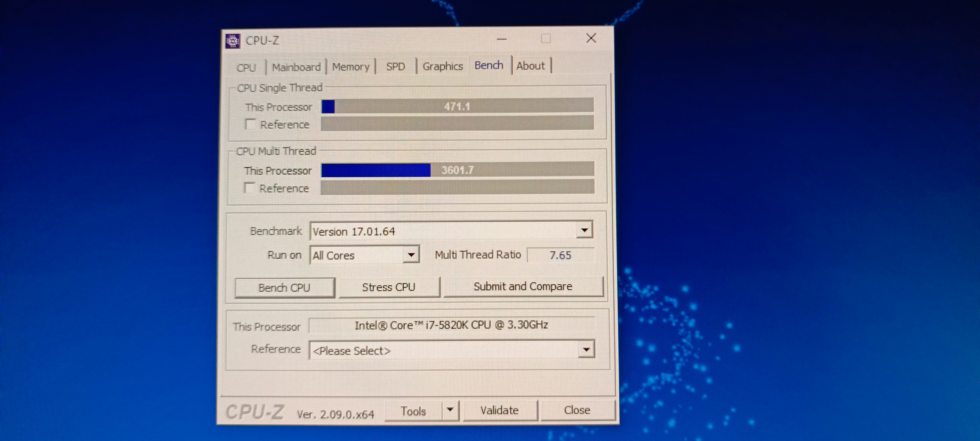This screenshot has height=441, width=980.
Task: Click the Multi Thread This Processor score bar
Action: 457,170
